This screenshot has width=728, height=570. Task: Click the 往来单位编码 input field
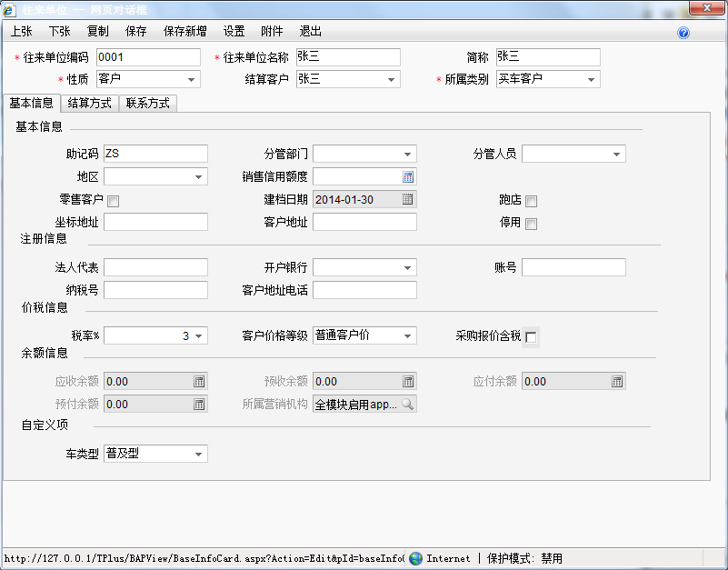pyautogui.click(x=148, y=57)
